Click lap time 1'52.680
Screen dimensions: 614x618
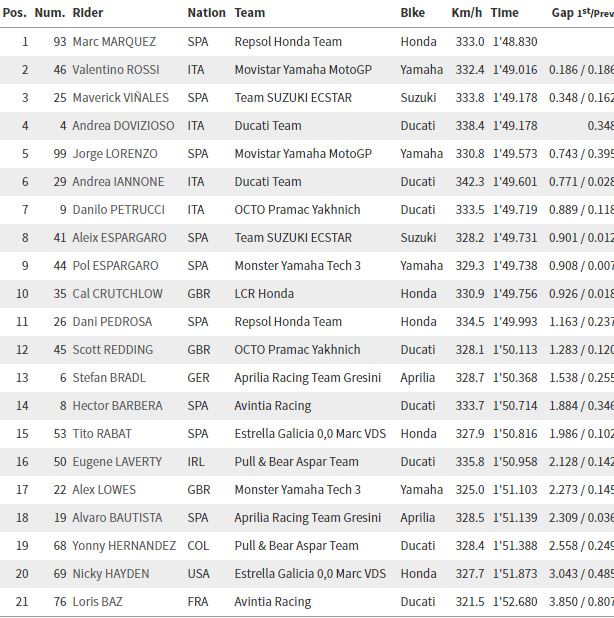[515, 601]
